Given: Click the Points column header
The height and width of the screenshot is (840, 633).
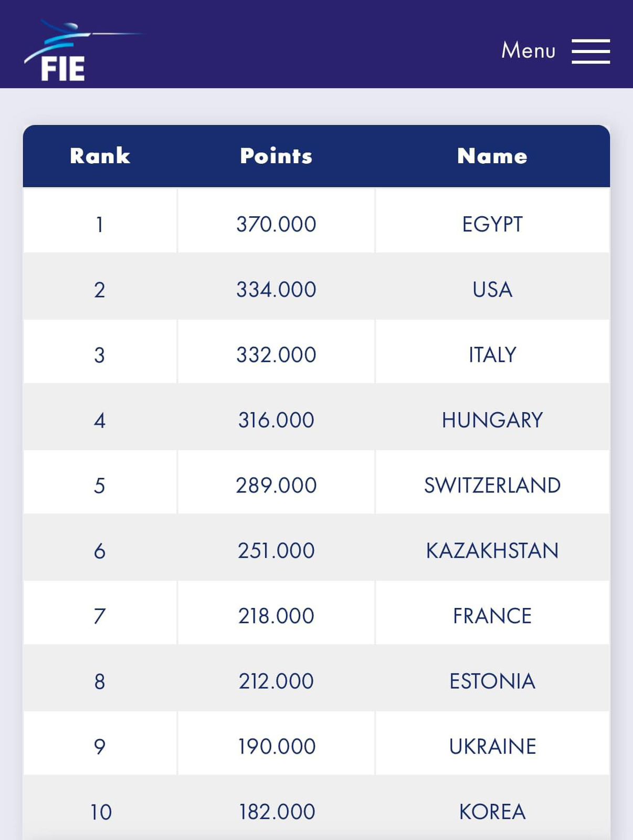Looking at the screenshot, I should tap(276, 156).
